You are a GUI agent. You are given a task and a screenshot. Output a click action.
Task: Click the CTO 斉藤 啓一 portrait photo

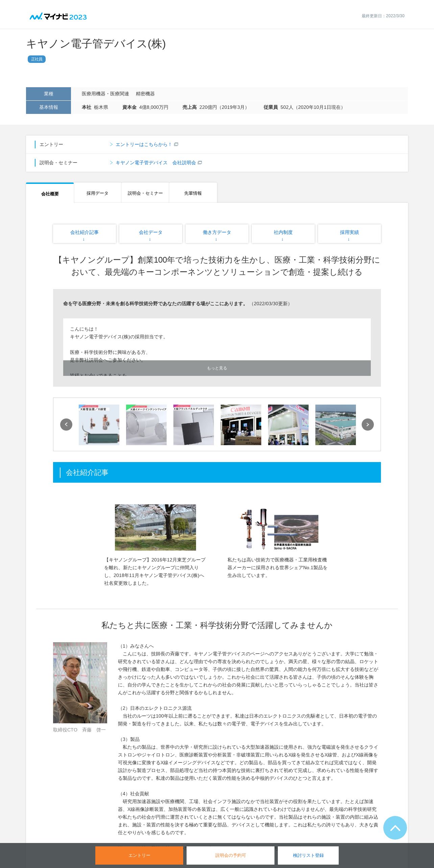(x=80, y=682)
